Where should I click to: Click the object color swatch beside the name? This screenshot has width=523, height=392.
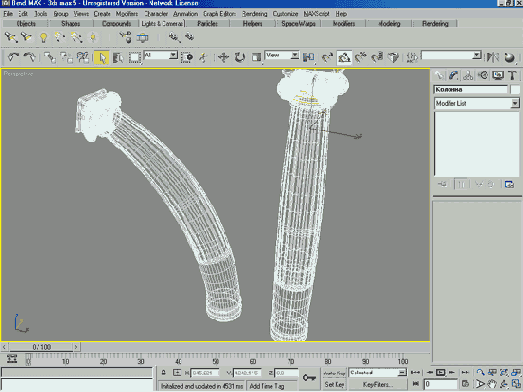pos(515,89)
